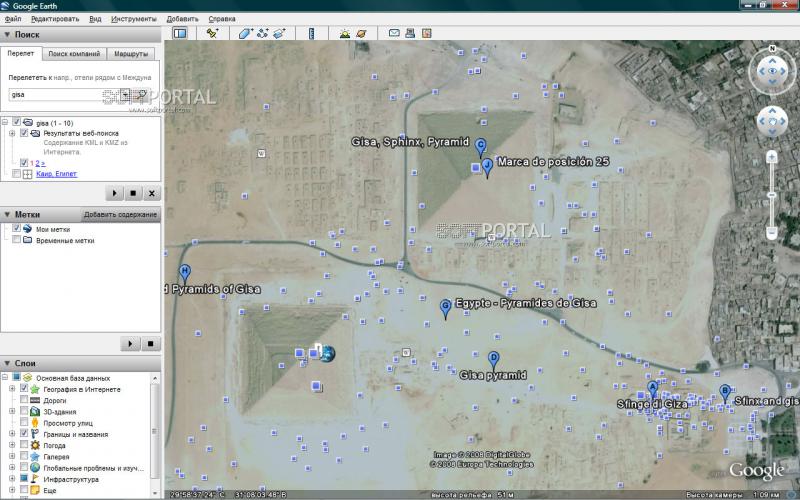The width and height of the screenshot is (800, 500).
Task: Click the zoom slider handle
Action: click(x=773, y=193)
